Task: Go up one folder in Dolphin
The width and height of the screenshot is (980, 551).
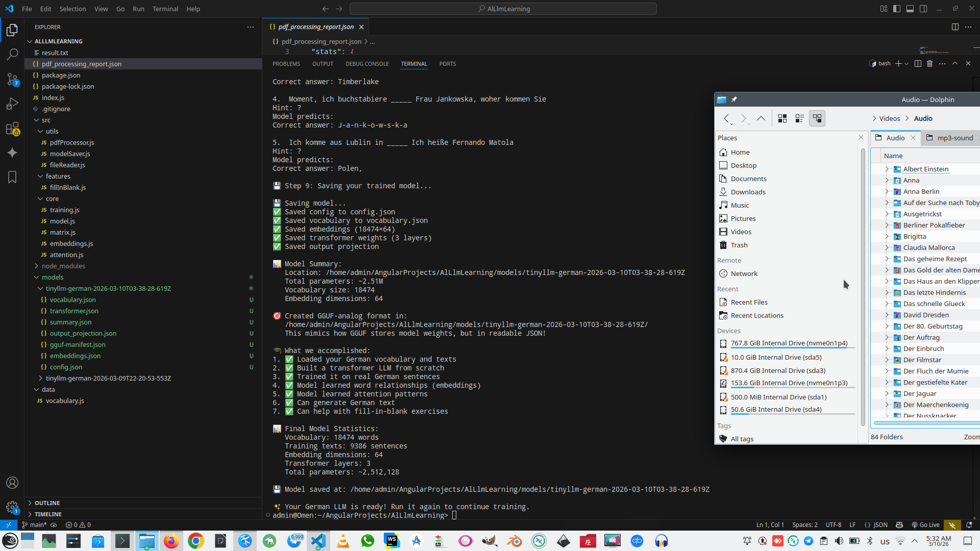Action: tap(761, 118)
